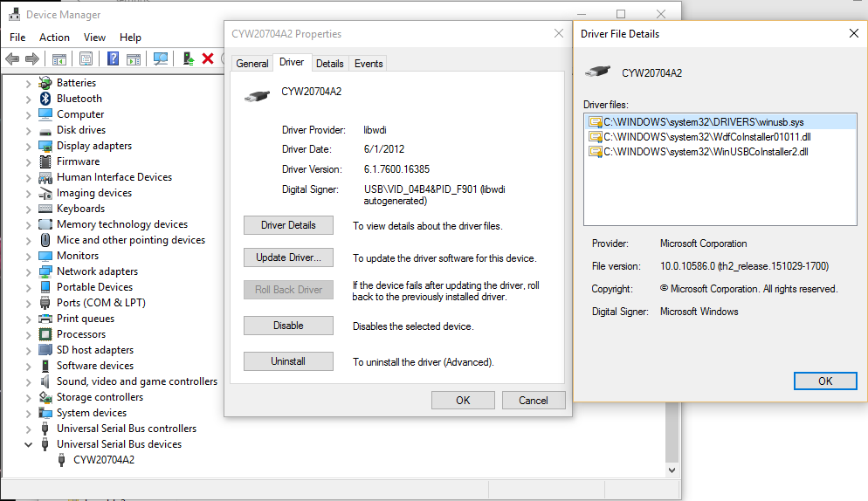Screen dimensions: 868x501
Task: Open the View menu
Action: pos(94,38)
